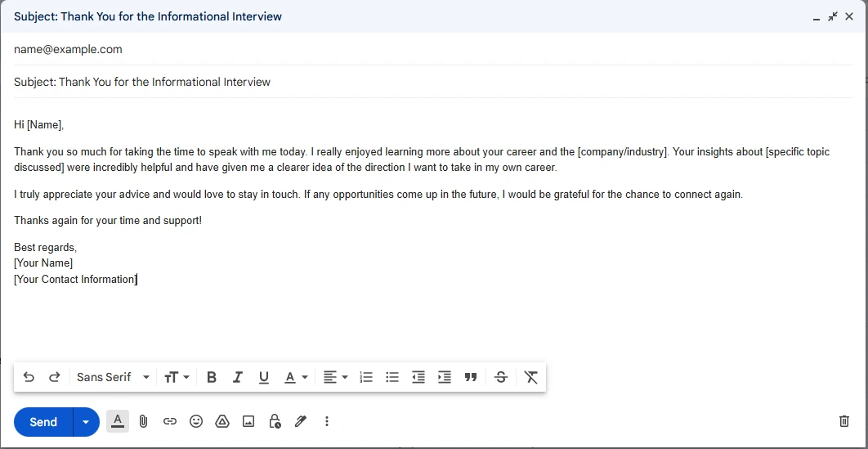Decrease the indent
868x449 pixels.
click(x=418, y=377)
